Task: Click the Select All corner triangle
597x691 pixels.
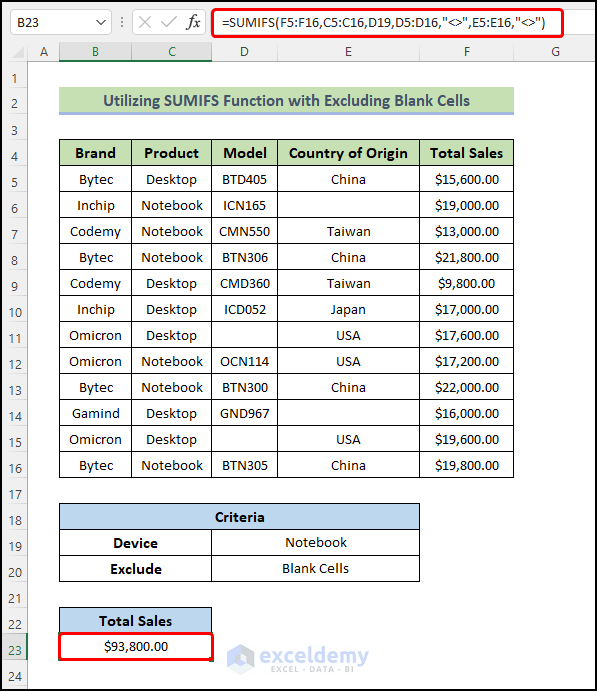Action: (x=18, y=52)
